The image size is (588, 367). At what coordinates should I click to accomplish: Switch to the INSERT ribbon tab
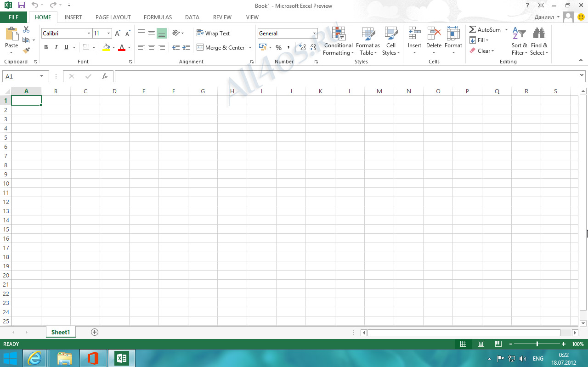[x=73, y=17]
